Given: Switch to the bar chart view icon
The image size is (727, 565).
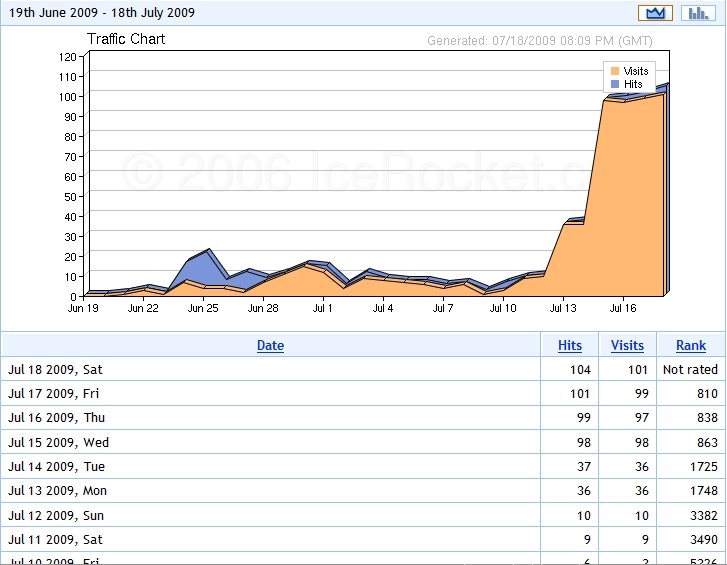Looking at the screenshot, I should (698, 13).
